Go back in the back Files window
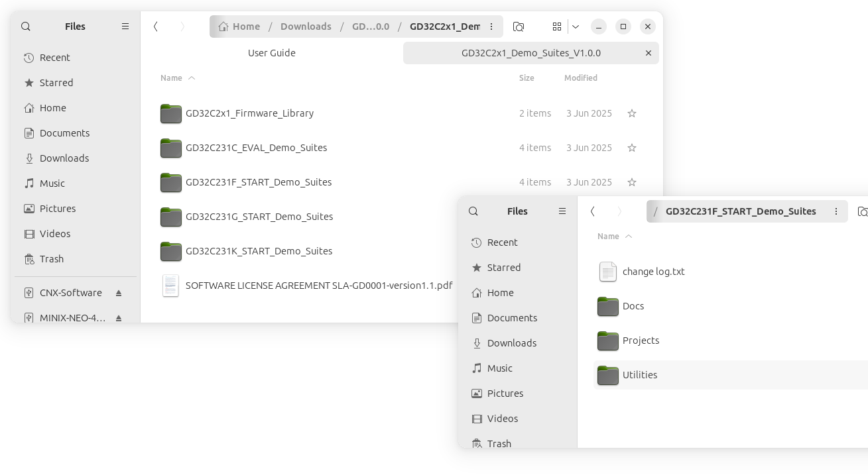Image resolution: width=868 pixels, height=475 pixels. click(x=155, y=26)
